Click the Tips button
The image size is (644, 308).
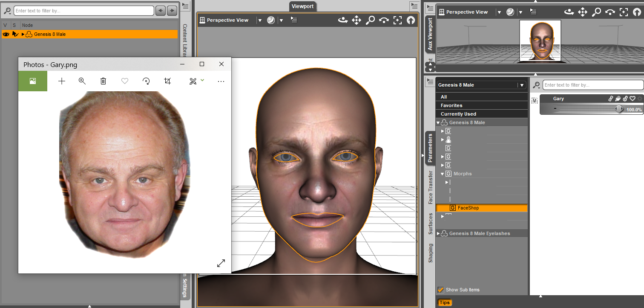point(444,302)
